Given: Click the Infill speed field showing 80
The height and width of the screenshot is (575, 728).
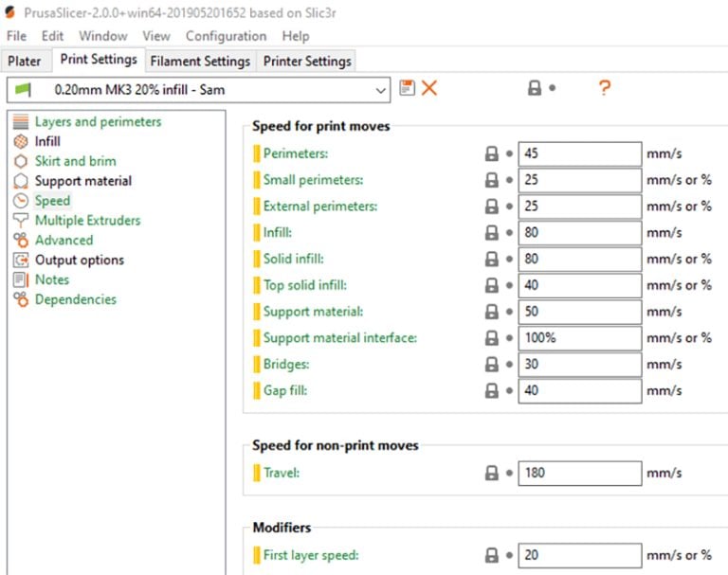Looking at the screenshot, I should tap(580, 232).
